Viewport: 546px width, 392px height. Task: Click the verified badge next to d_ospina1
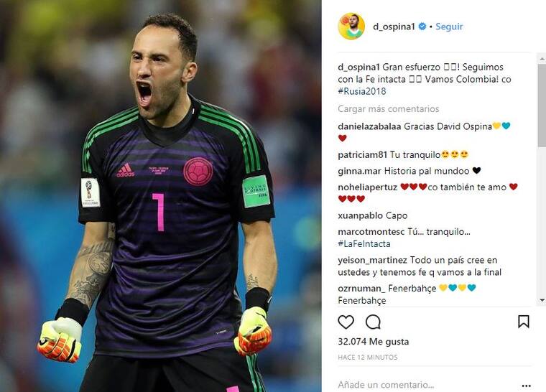[422, 27]
